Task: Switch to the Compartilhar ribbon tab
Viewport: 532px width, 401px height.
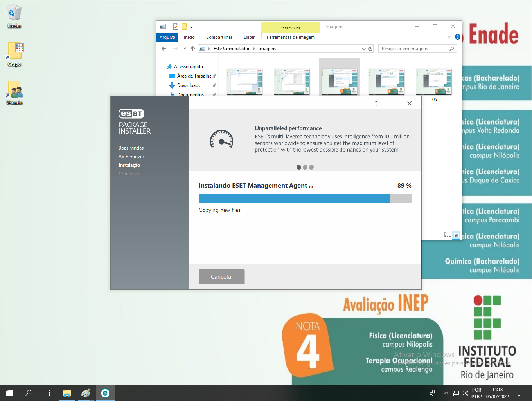Action: click(219, 37)
